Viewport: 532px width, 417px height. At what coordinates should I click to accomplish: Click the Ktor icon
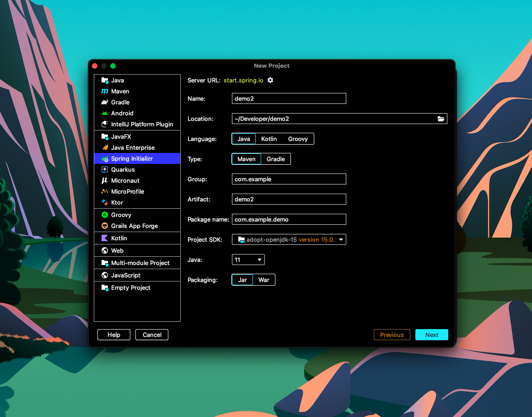pos(105,202)
